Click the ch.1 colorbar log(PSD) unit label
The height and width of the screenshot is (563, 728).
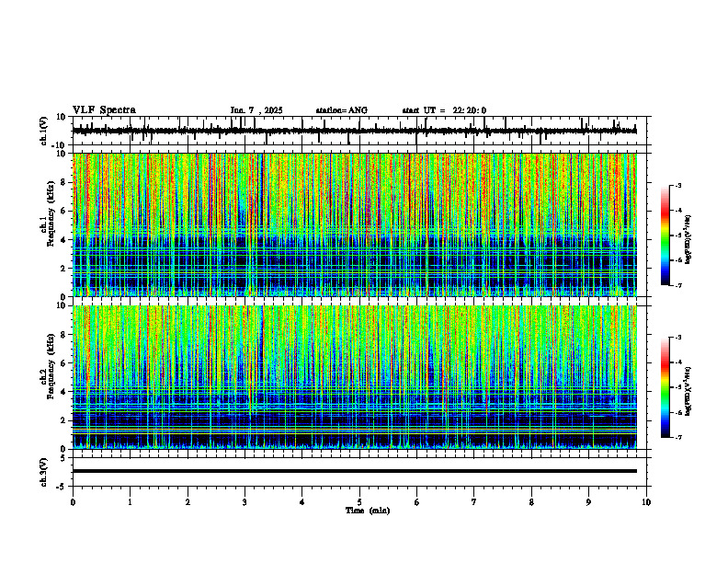(x=688, y=240)
